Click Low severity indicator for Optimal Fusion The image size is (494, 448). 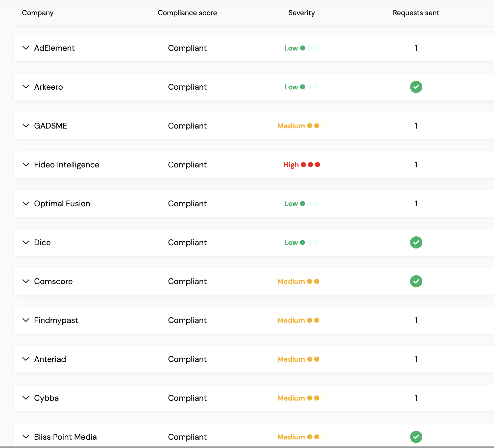click(302, 204)
